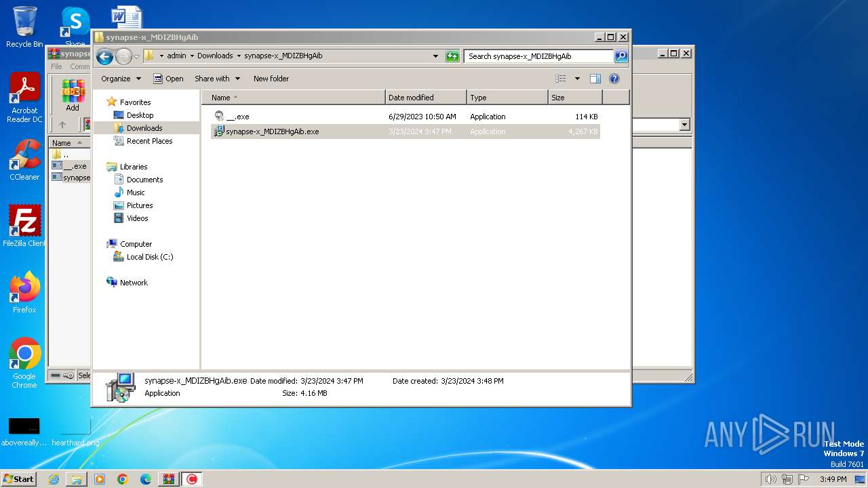Sort by the Size column header

(575, 98)
